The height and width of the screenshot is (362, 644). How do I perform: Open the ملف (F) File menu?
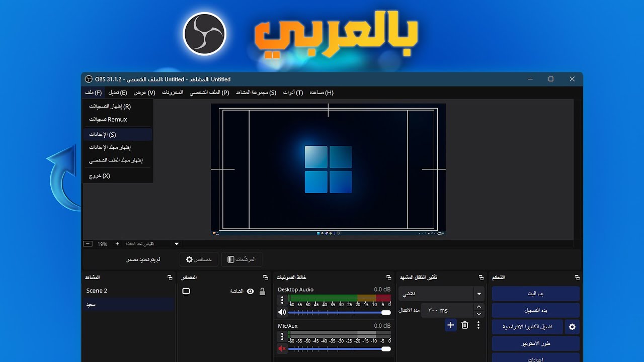click(x=93, y=93)
